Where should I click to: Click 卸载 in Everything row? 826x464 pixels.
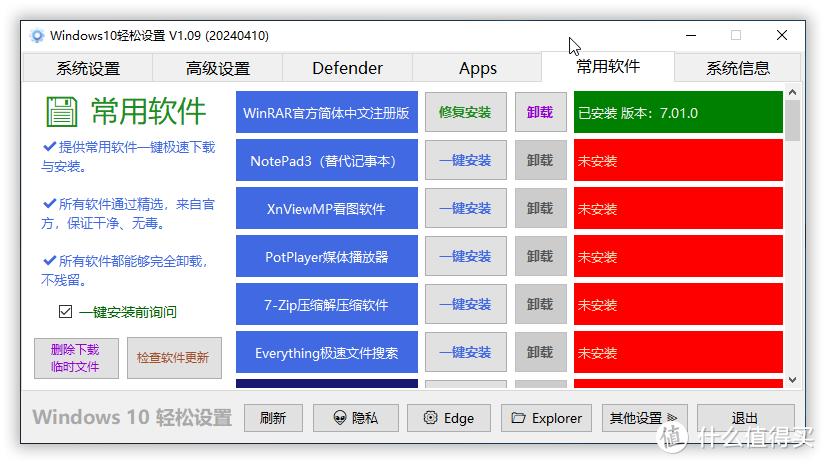pyautogui.click(x=540, y=352)
